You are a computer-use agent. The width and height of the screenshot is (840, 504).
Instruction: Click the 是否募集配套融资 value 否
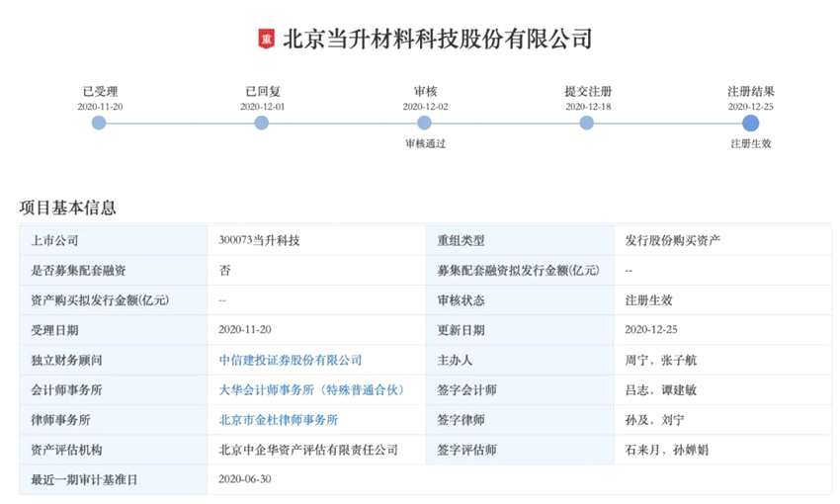click(225, 271)
